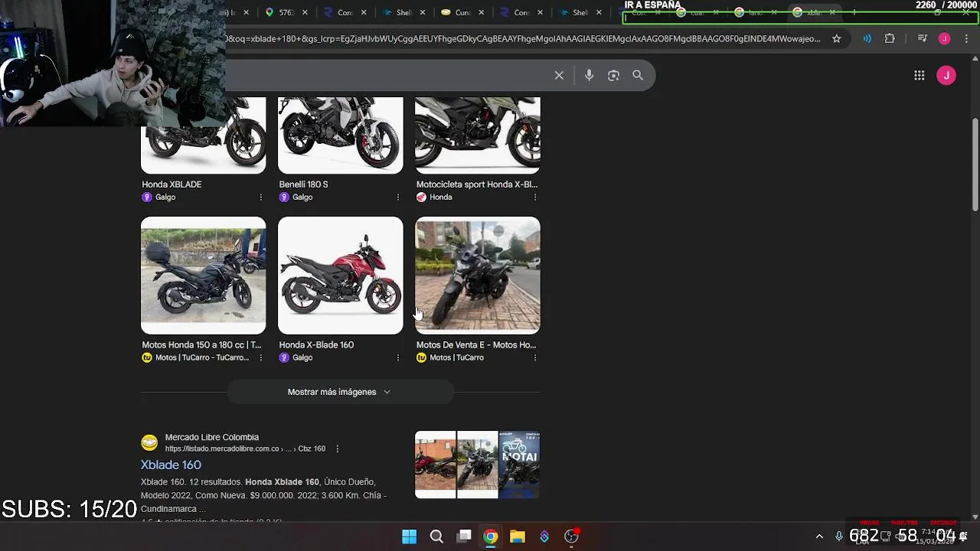This screenshot has width=980, height=551.
Task: Click the Mercado Libre Colombia site name
Action: point(212,437)
